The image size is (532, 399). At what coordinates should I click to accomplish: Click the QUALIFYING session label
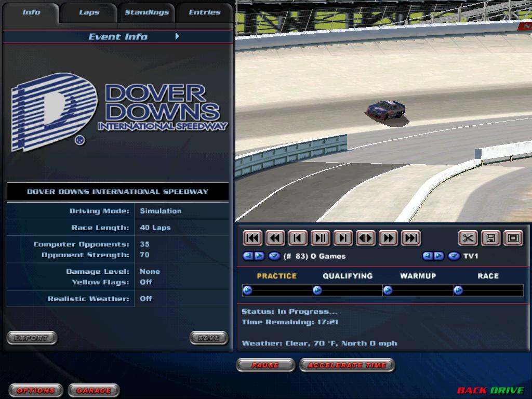[348, 276]
